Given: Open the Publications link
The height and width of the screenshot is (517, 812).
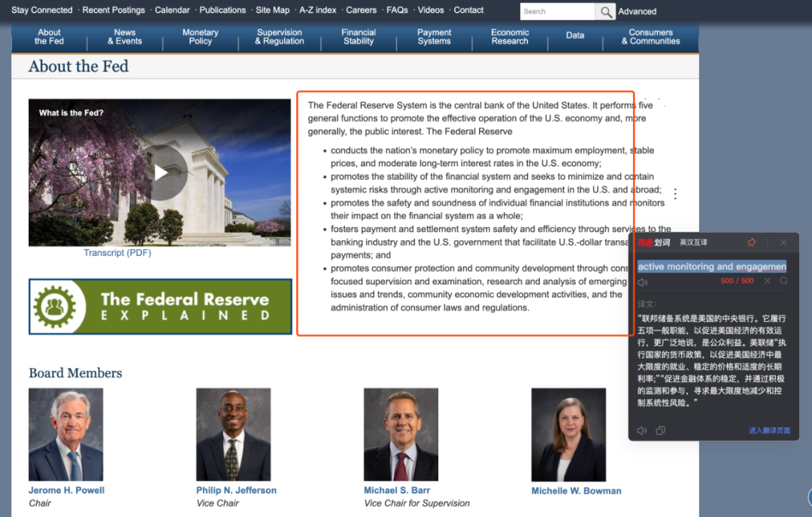Looking at the screenshot, I should pyautogui.click(x=223, y=10).
